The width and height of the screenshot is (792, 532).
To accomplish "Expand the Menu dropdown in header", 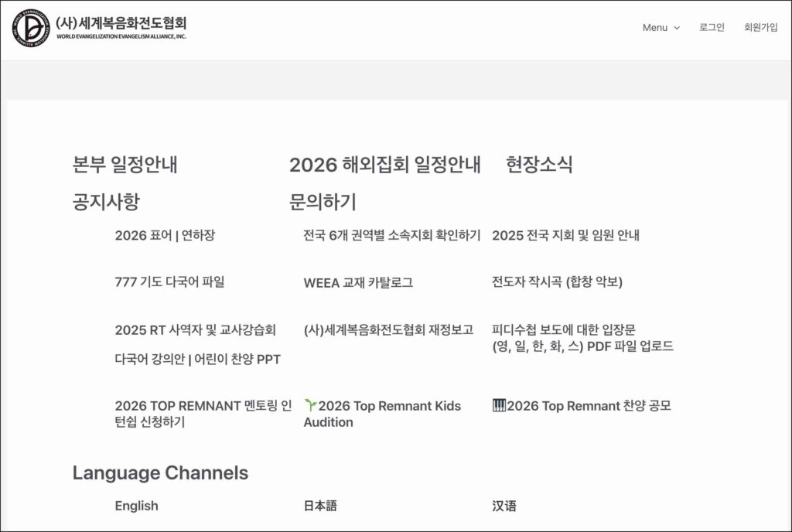I will pos(661,28).
